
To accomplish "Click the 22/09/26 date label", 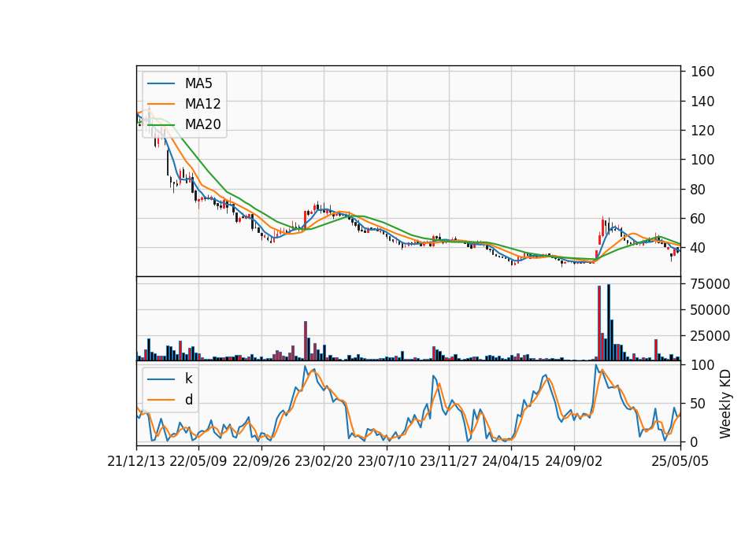I will 261,462.
